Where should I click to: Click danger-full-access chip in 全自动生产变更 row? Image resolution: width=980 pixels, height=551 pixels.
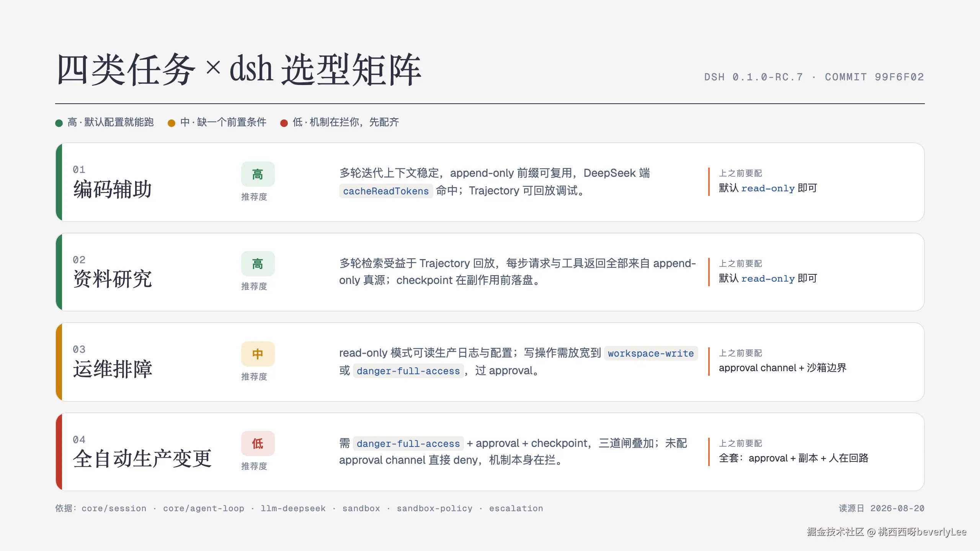408,443
